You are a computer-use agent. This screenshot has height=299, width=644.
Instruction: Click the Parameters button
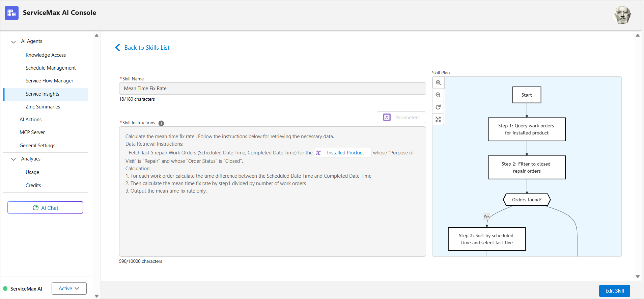pyautogui.click(x=401, y=118)
